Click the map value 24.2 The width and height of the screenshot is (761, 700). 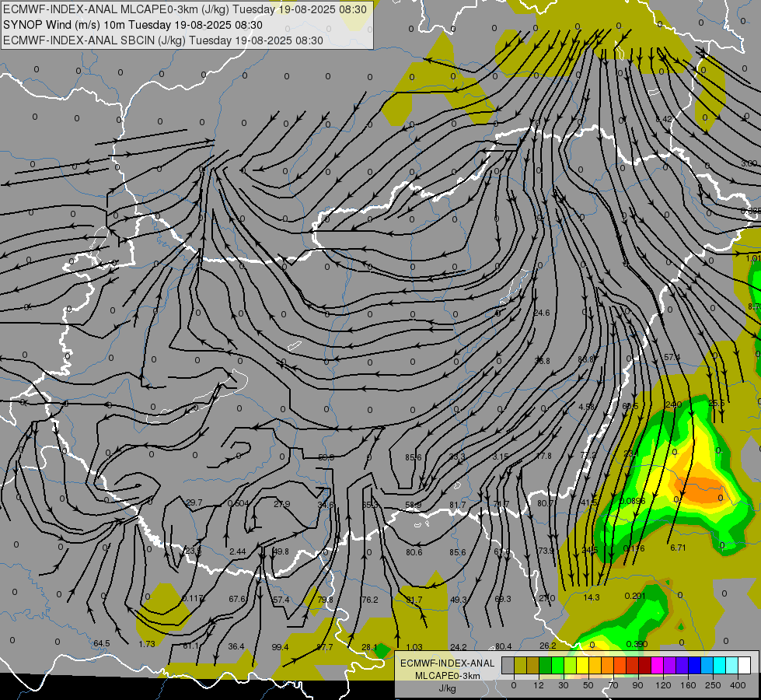pos(458,646)
